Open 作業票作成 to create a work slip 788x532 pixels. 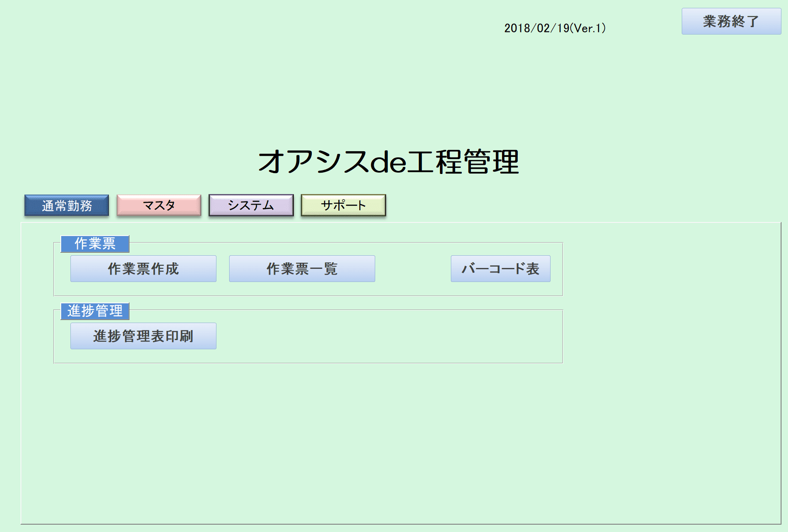(143, 268)
